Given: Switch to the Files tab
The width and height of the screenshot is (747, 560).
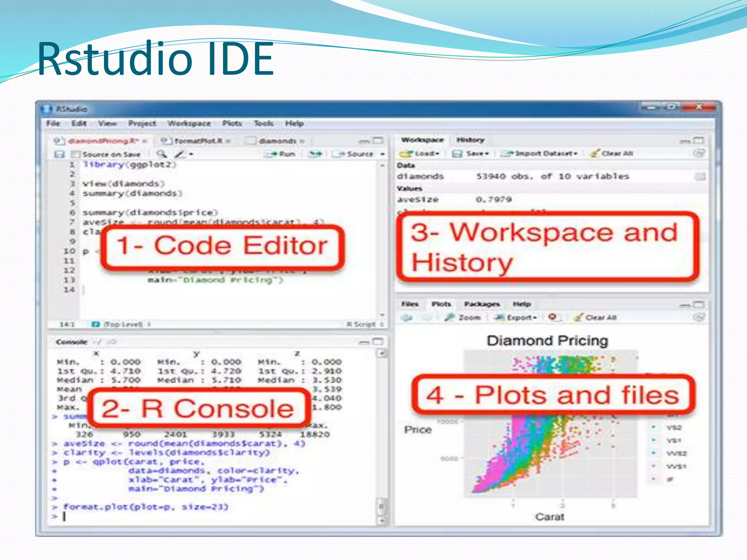Looking at the screenshot, I should click(410, 304).
